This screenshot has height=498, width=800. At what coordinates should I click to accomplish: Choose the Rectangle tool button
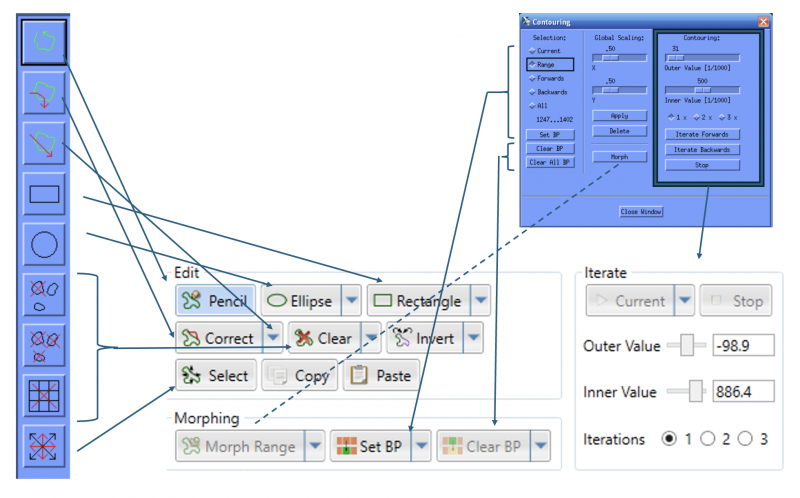pos(419,301)
